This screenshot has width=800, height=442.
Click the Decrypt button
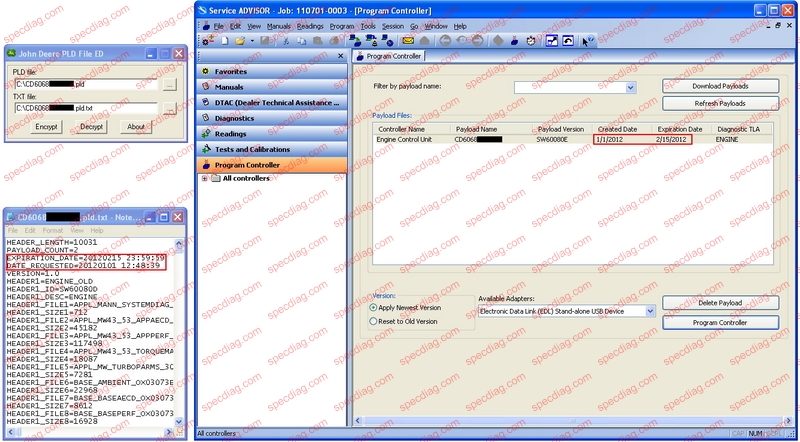[x=91, y=127]
